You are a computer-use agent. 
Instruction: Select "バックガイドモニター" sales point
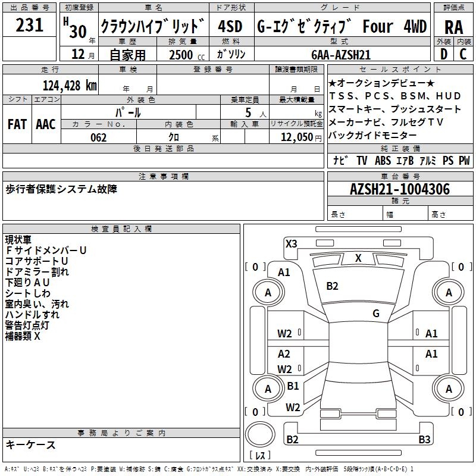tap(372, 135)
